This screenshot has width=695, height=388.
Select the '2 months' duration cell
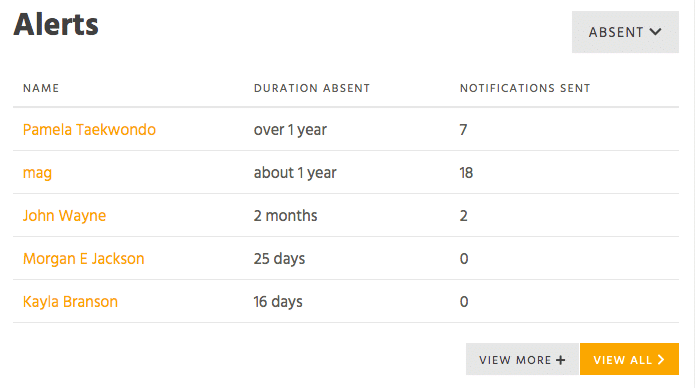tap(285, 216)
